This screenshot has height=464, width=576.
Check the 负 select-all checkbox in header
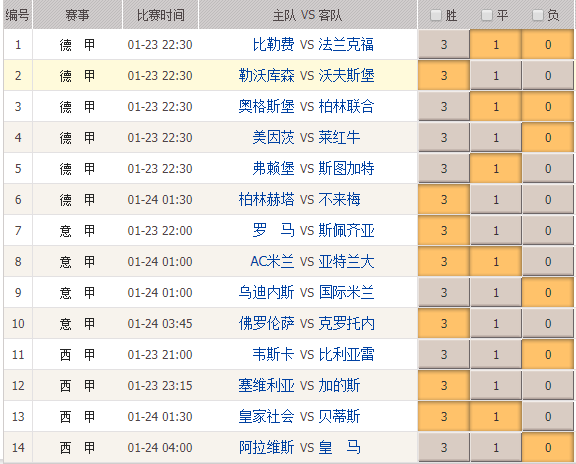(538, 15)
